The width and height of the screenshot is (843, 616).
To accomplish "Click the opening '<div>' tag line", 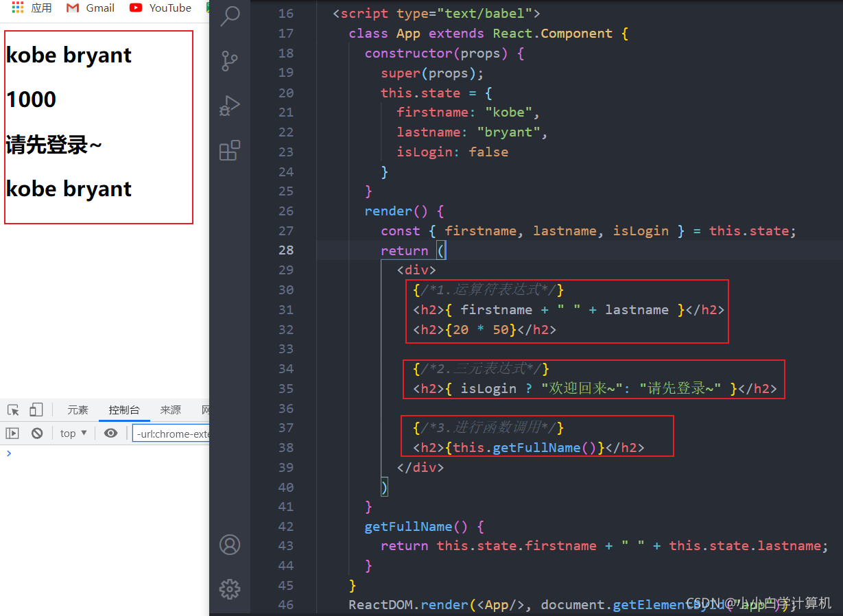I will click(x=416, y=270).
